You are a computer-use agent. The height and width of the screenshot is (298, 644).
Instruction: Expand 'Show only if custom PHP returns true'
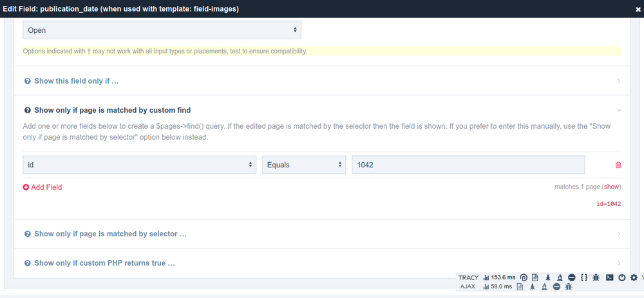coord(104,263)
